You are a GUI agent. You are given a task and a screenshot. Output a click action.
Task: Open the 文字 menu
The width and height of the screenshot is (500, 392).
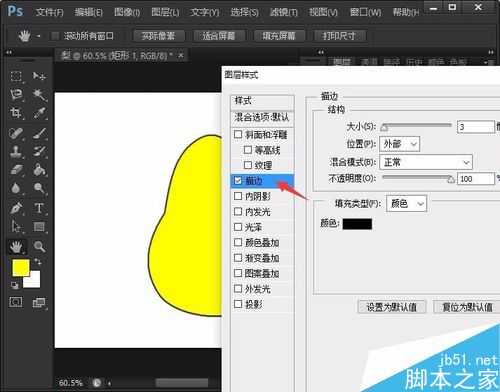[x=204, y=12]
